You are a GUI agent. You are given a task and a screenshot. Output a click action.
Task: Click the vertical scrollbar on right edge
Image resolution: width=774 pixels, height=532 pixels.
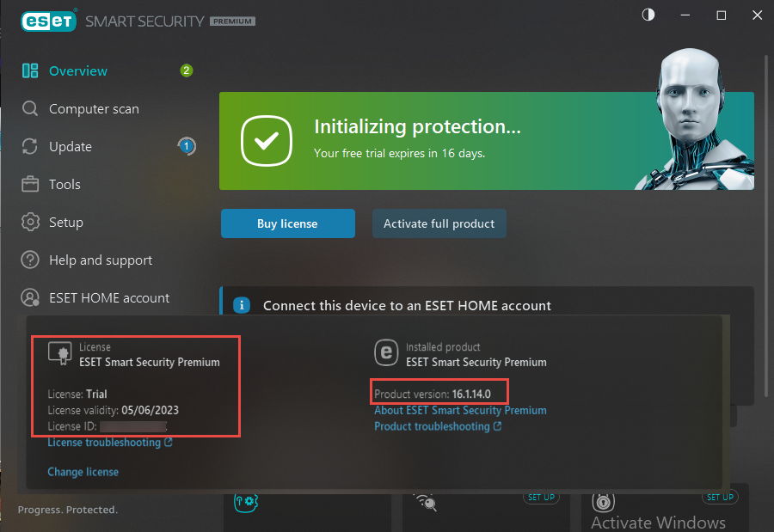pyautogui.click(x=766, y=224)
